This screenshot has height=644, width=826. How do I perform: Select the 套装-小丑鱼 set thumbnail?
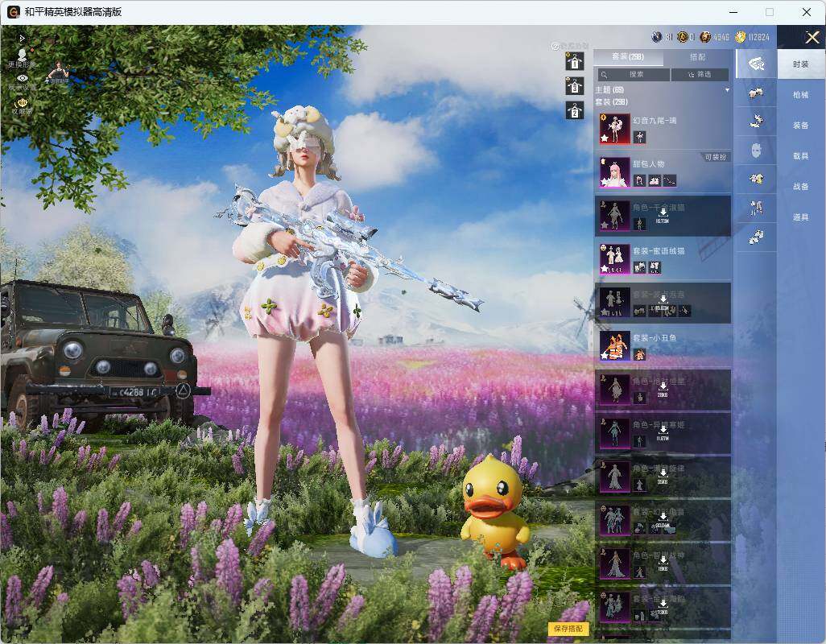615,346
